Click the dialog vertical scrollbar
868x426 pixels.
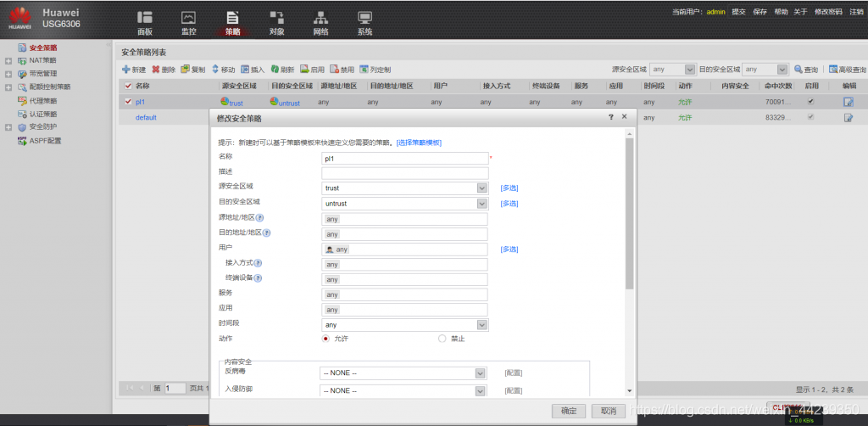629,213
